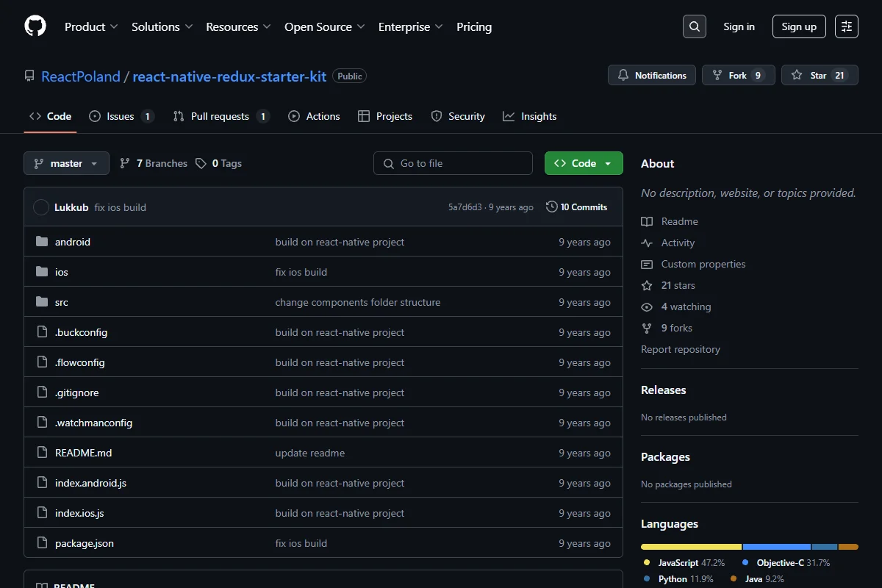Open the Insights tab
This screenshot has width=882, height=588.
pos(530,116)
